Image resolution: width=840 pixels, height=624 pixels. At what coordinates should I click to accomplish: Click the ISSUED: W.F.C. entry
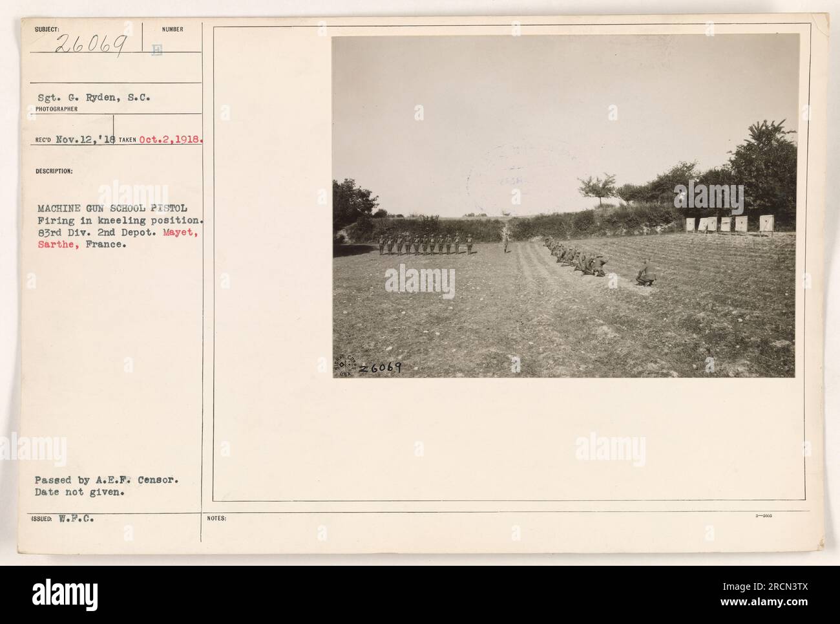coord(63,519)
